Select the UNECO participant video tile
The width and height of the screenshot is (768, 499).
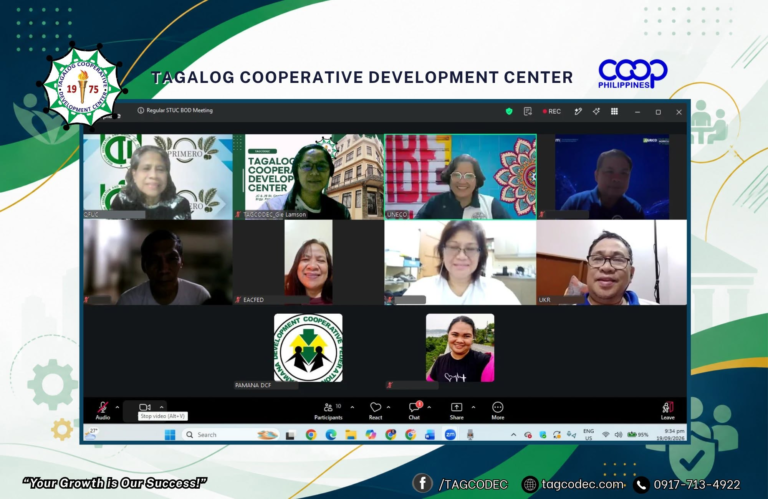[x=460, y=176]
